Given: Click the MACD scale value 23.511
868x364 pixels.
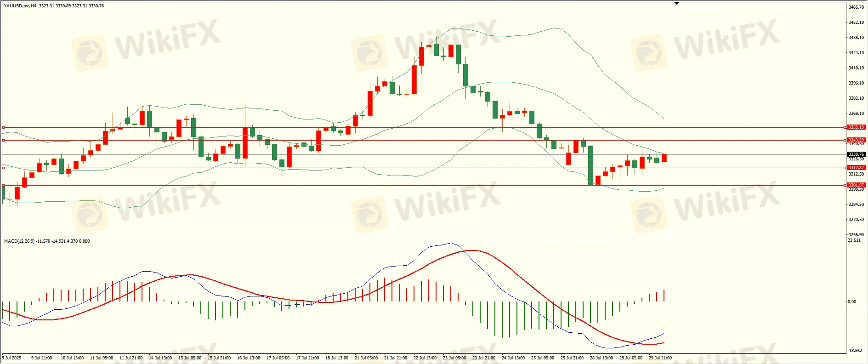Looking at the screenshot, I should pyautogui.click(x=854, y=240).
